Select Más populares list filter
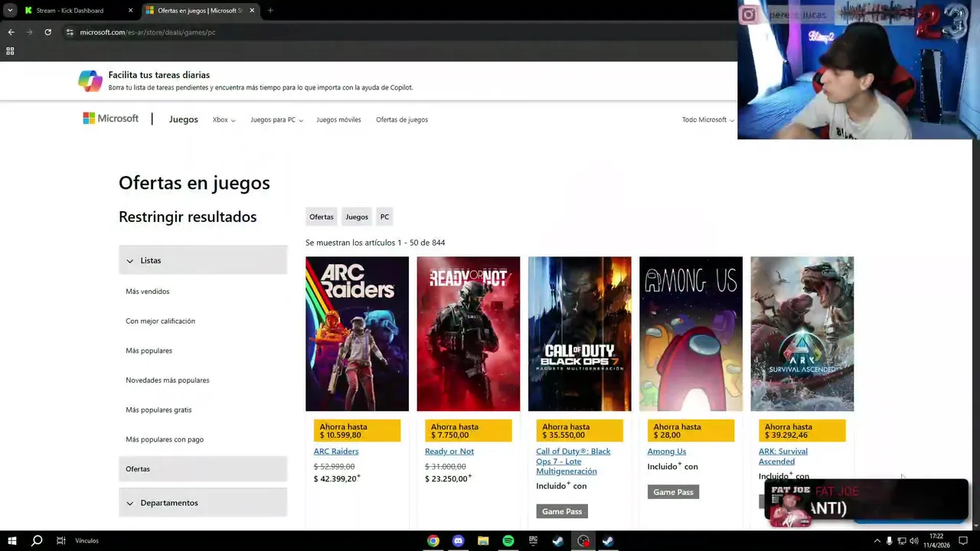The height and width of the screenshot is (551, 980). 149,350
